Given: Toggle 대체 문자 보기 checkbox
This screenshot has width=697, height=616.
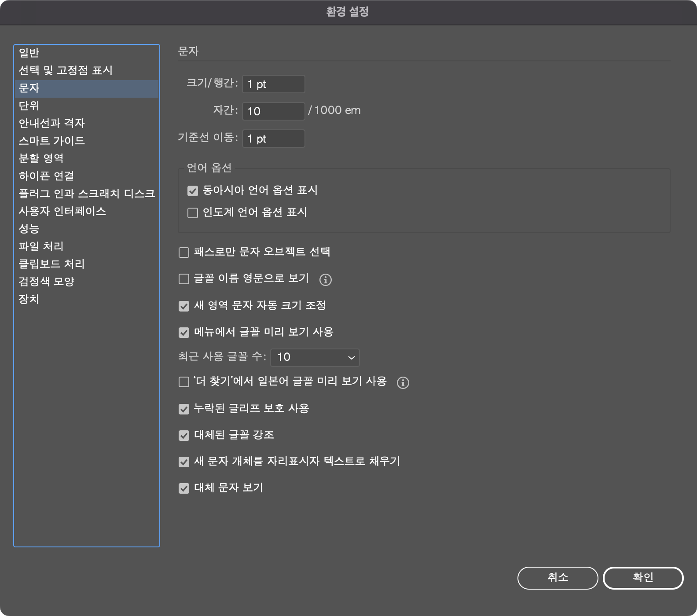Looking at the screenshot, I should (x=184, y=488).
